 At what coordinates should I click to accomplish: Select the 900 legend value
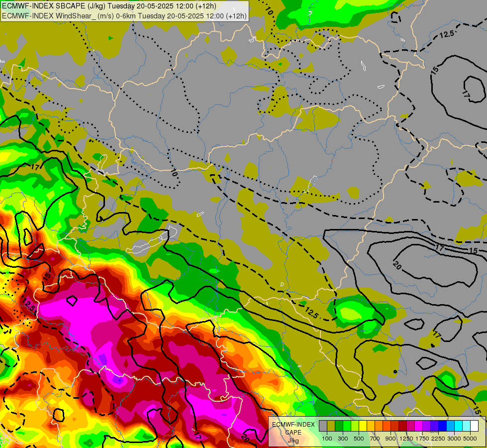(390, 439)
